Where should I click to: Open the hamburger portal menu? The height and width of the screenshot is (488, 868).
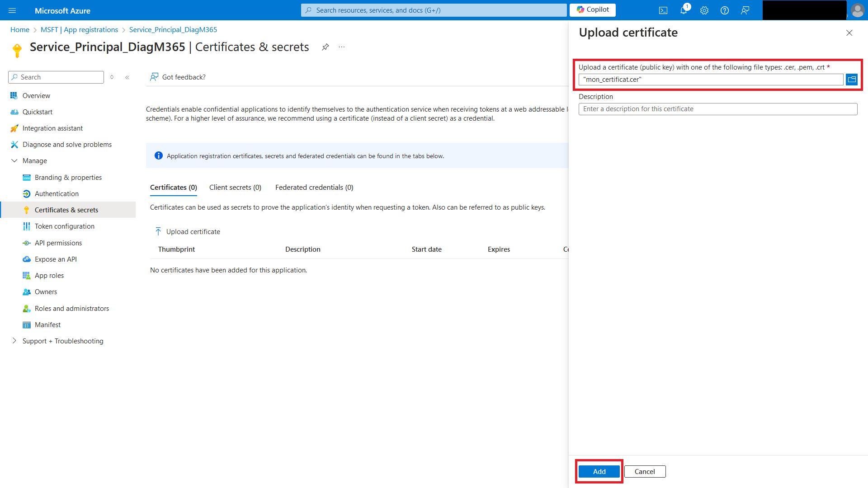[x=12, y=10]
